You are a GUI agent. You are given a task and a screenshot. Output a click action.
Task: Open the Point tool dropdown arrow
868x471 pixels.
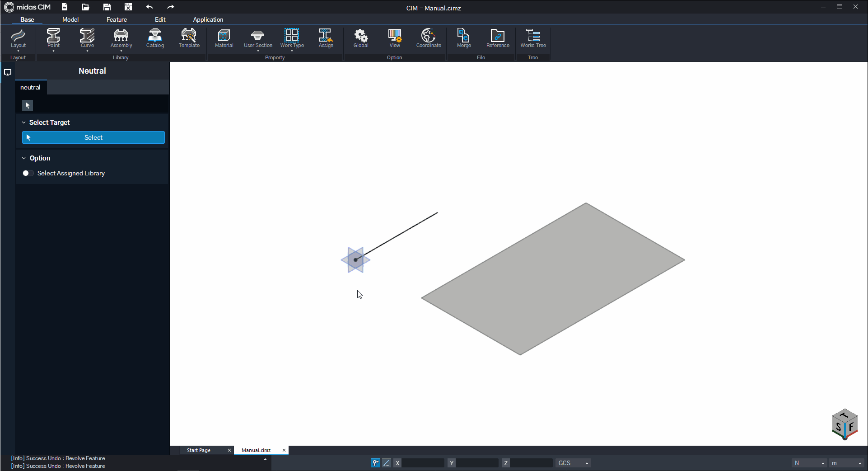point(53,51)
